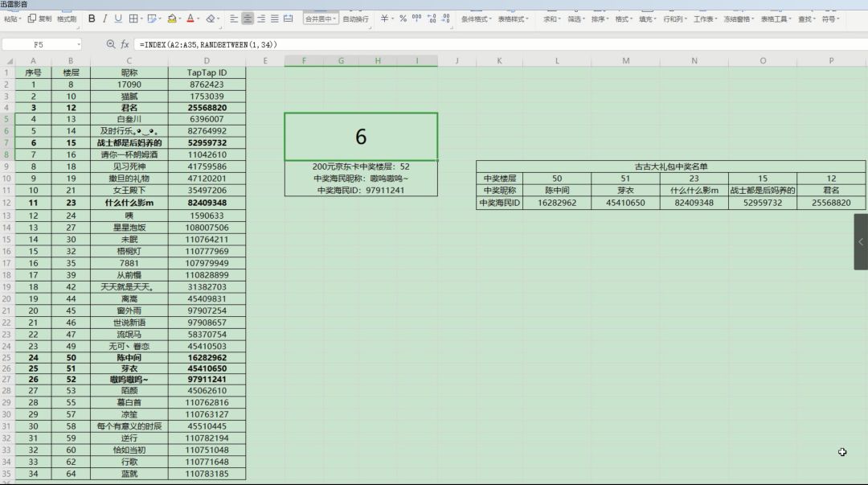
Task: Click cell with ID 16282962 in winners table
Action: pyautogui.click(x=557, y=203)
